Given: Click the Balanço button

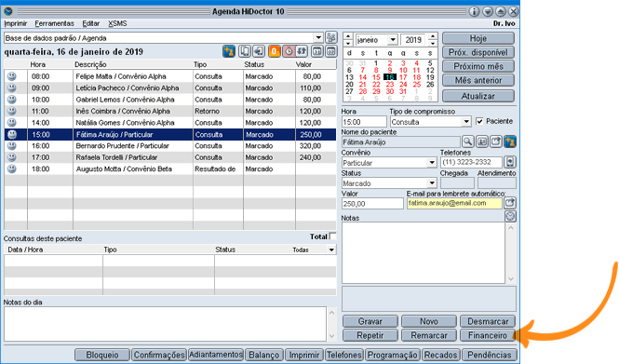Looking at the screenshot, I should 263,355.
